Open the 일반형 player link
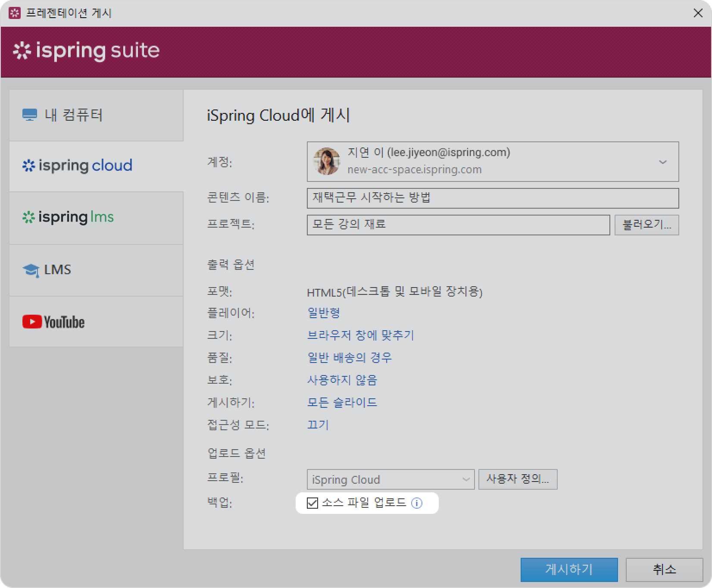712x588 pixels. [x=324, y=313]
